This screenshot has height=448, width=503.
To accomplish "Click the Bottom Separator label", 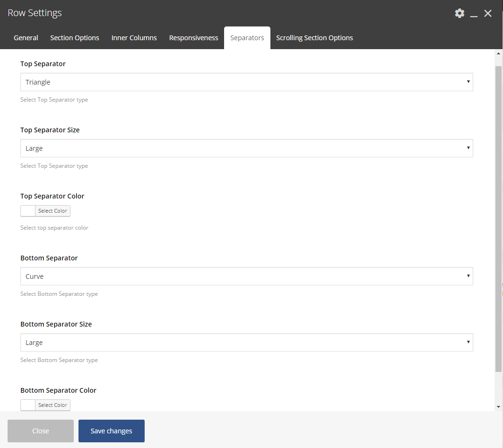I will pos(49,258).
